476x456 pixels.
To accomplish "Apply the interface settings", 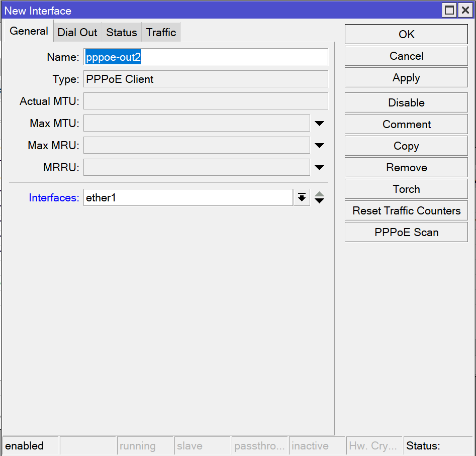I will (406, 78).
